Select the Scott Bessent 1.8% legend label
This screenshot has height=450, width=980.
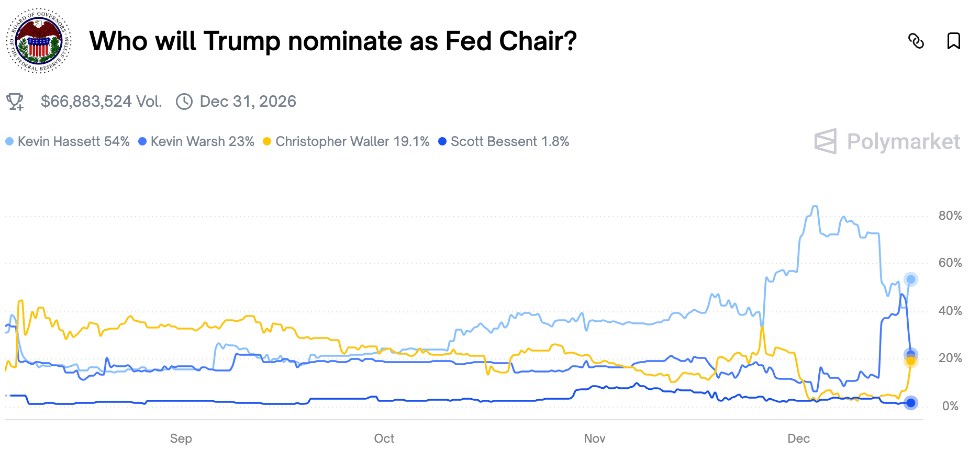509,141
